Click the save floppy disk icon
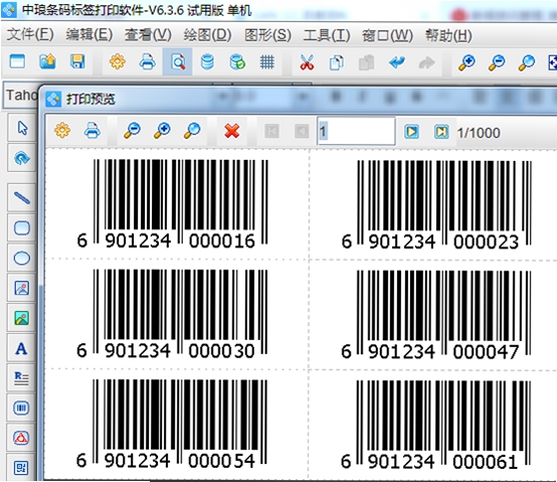This screenshot has width=557, height=482. [x=77, y=62]
